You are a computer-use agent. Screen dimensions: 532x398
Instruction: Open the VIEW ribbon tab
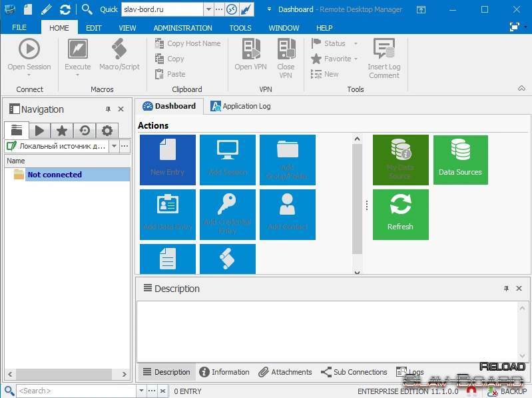[x=127, y=28]
